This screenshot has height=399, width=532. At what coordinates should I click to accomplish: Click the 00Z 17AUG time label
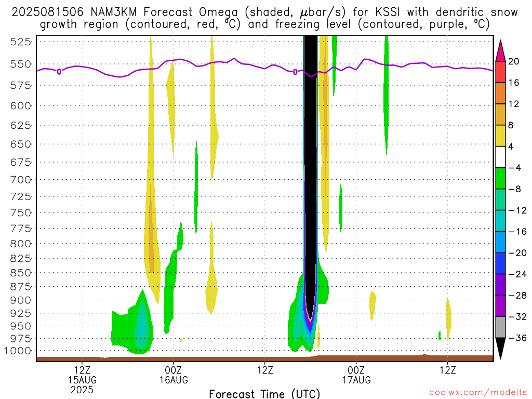tap(356, 375)
